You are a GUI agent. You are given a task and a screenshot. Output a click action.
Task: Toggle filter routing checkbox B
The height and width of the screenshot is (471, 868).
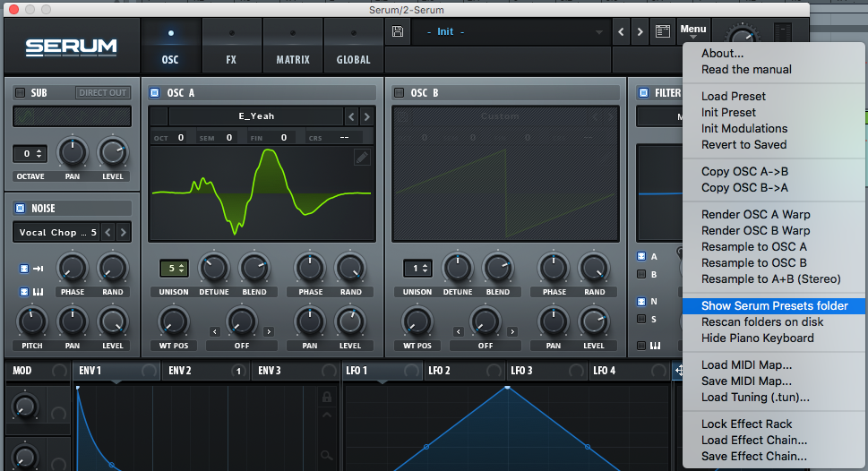(x=641, y=274)
